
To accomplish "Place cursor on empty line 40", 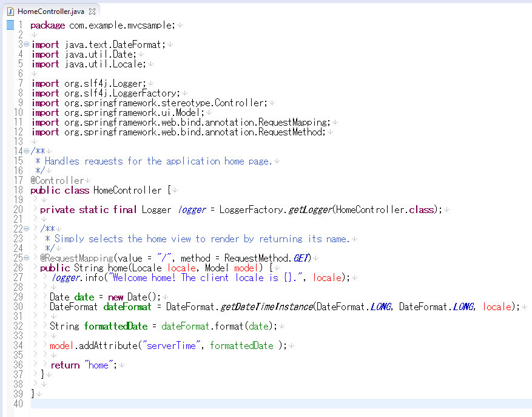I will (x=281, y=404).
